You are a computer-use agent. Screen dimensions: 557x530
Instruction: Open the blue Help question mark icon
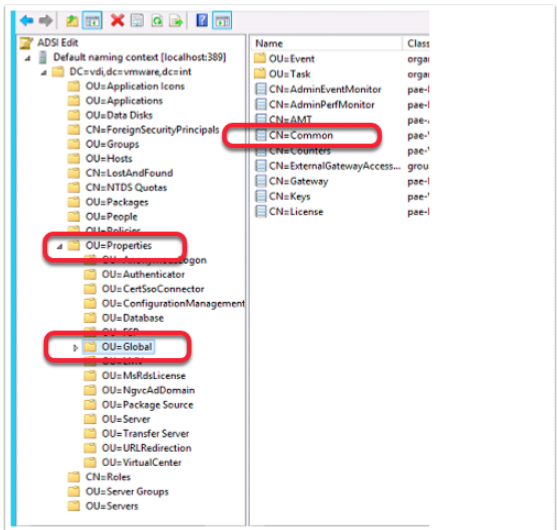click(202, 20)
